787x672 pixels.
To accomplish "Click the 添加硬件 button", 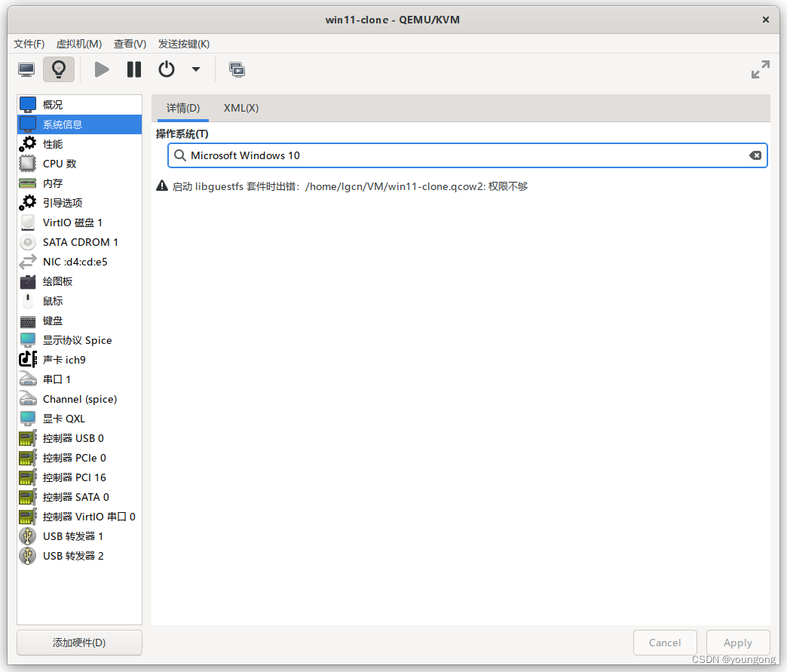I will (x=78, y=642).
